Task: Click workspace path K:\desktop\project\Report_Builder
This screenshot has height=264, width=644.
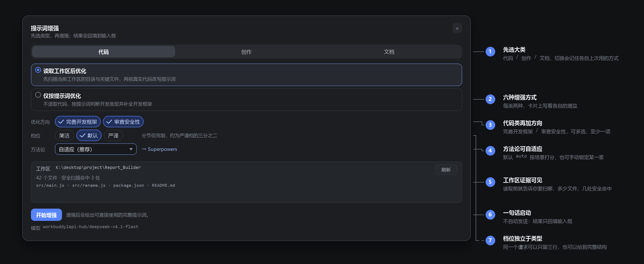Action: point(98,167)
